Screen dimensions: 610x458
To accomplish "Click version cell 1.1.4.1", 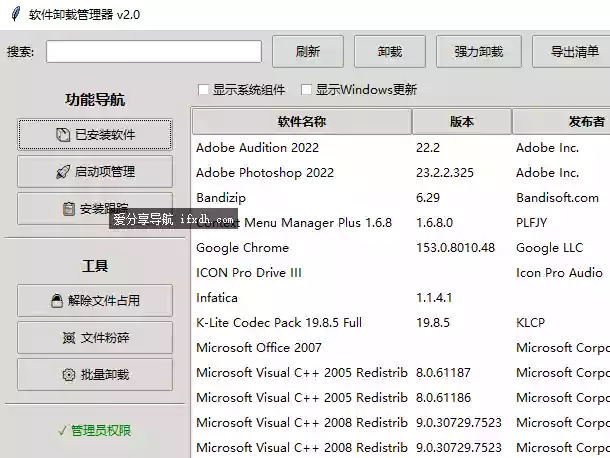I will click(x=434, y=298).
